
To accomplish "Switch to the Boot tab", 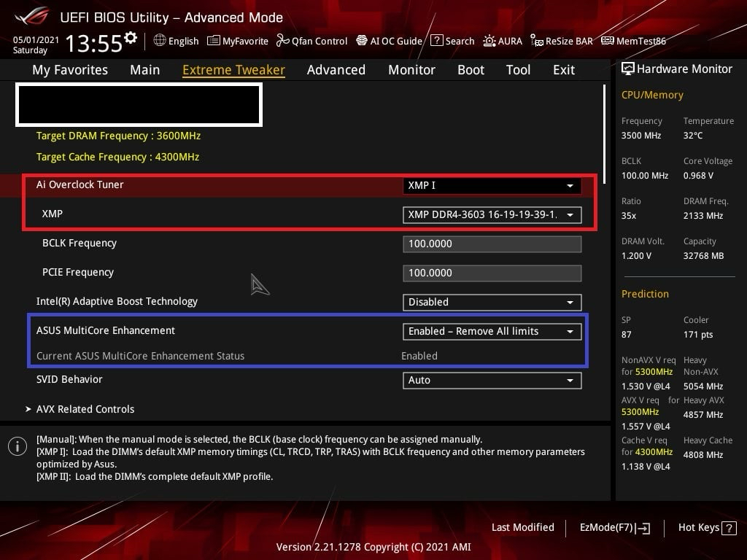I will tap(471, 70).
